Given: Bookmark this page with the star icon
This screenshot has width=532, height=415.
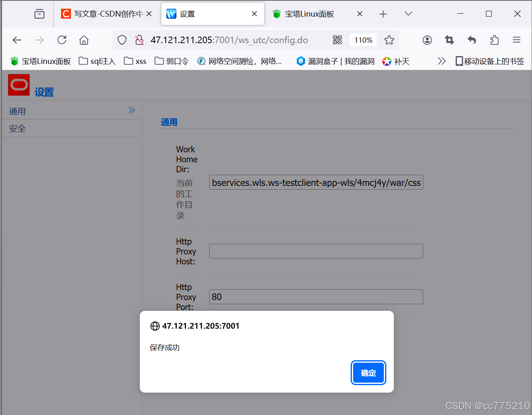Looking at the screenshot, I should [x=389, y=40].
